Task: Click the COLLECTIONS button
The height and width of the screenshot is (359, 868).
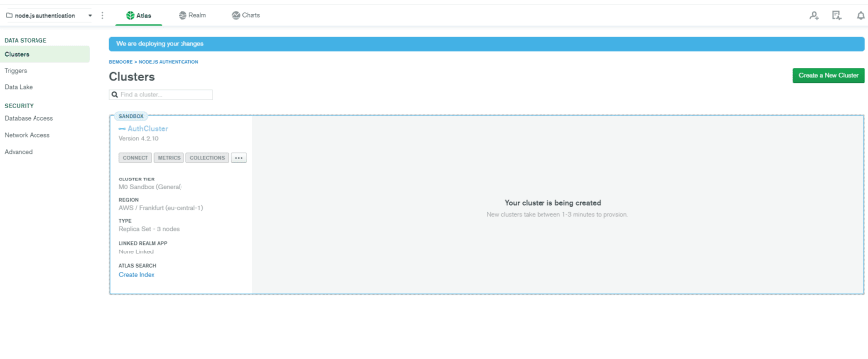Action: coord(207,158)
